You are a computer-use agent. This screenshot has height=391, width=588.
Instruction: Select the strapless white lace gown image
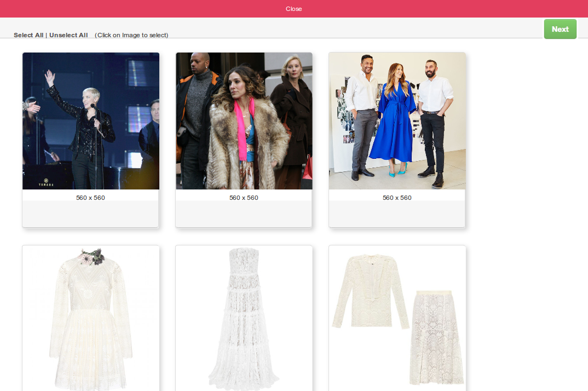(244, 318)
